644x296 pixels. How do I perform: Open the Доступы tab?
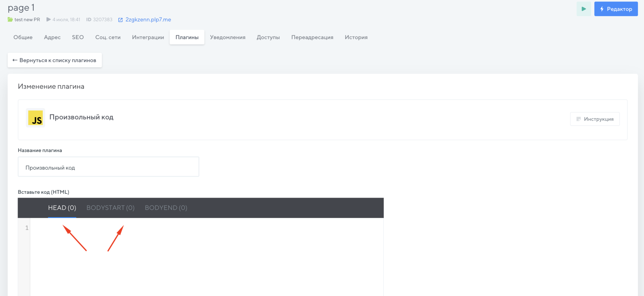(268, 37)
